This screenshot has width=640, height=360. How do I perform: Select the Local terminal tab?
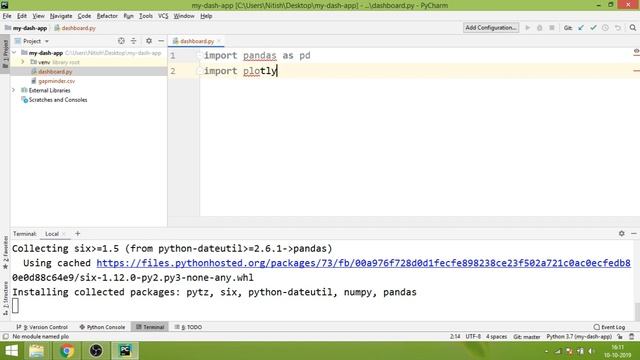[52, 234]
